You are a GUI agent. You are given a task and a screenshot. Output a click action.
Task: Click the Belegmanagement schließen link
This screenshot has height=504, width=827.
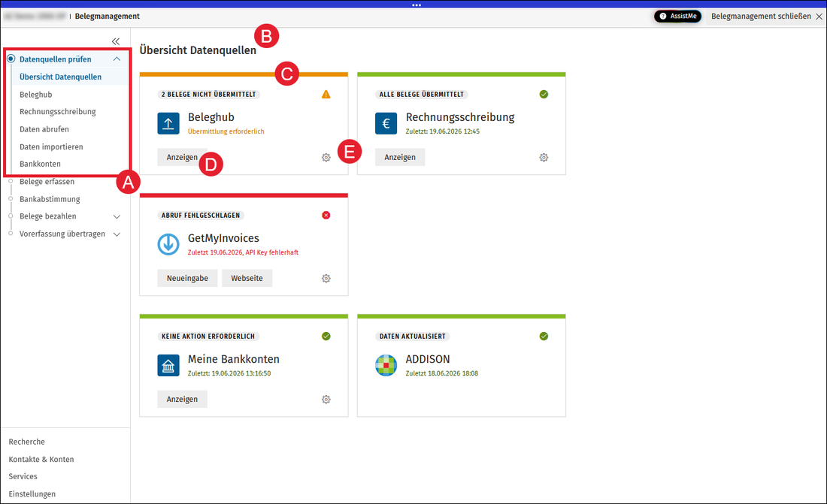coord(761,17)
